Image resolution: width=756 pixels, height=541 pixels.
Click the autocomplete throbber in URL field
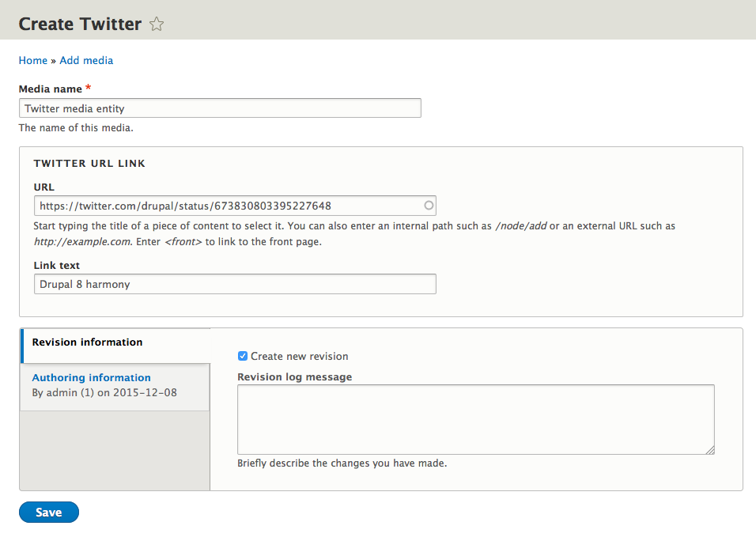point(428,206)
